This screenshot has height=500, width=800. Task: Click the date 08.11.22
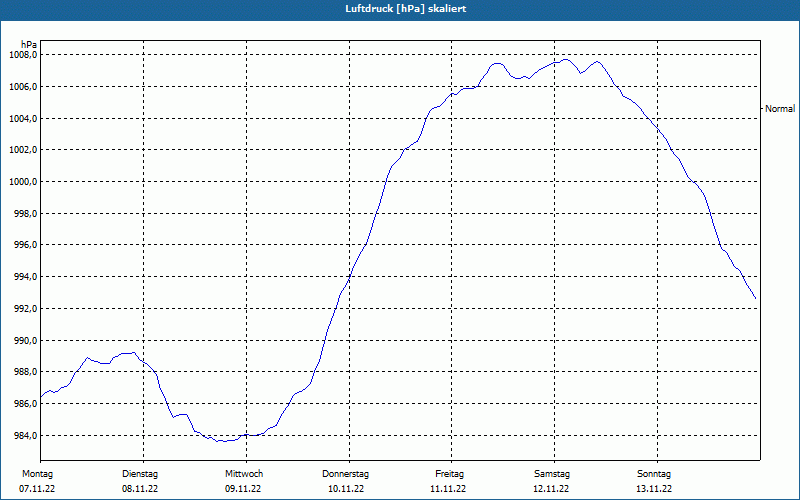(x=140, y=489)
